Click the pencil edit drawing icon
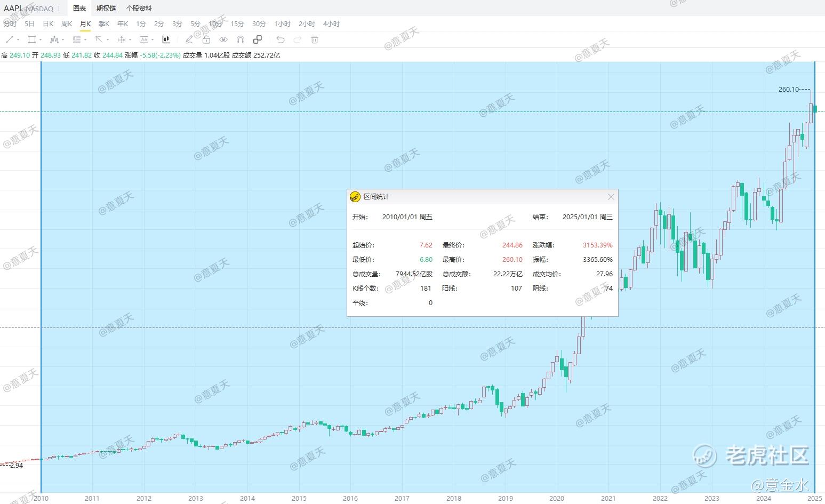The image size is (825, 504). point(189,39)
